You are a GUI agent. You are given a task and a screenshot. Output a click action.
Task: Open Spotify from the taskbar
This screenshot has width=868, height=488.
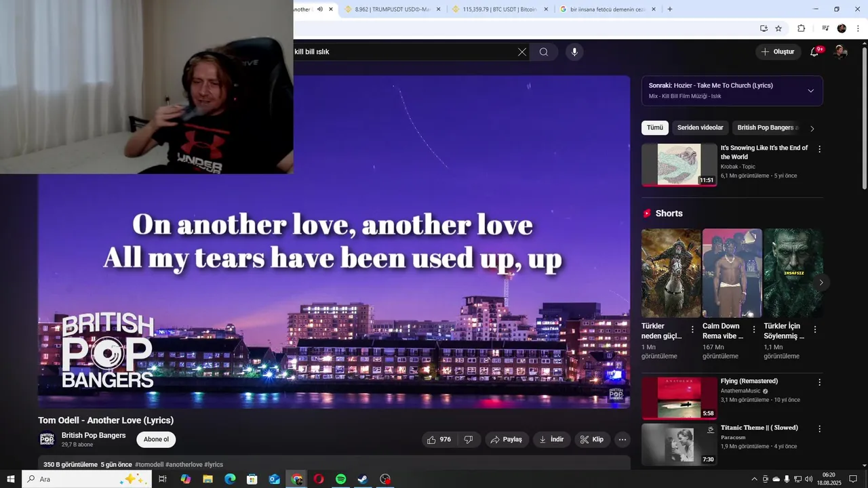click(x=341, y=479)
